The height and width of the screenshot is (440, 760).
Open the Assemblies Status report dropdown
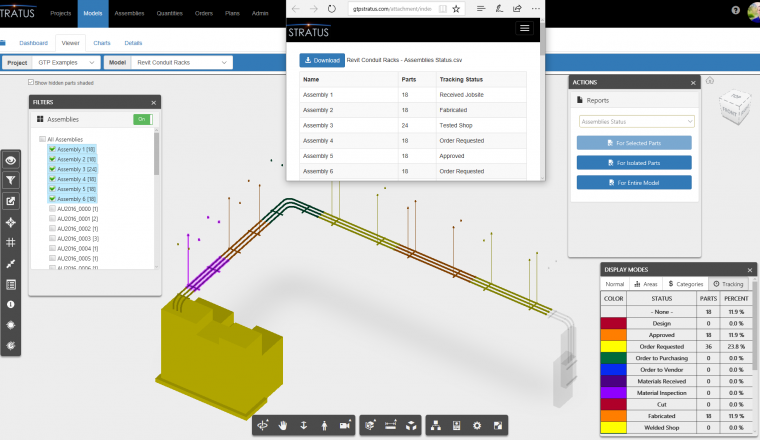coord(635,121)
